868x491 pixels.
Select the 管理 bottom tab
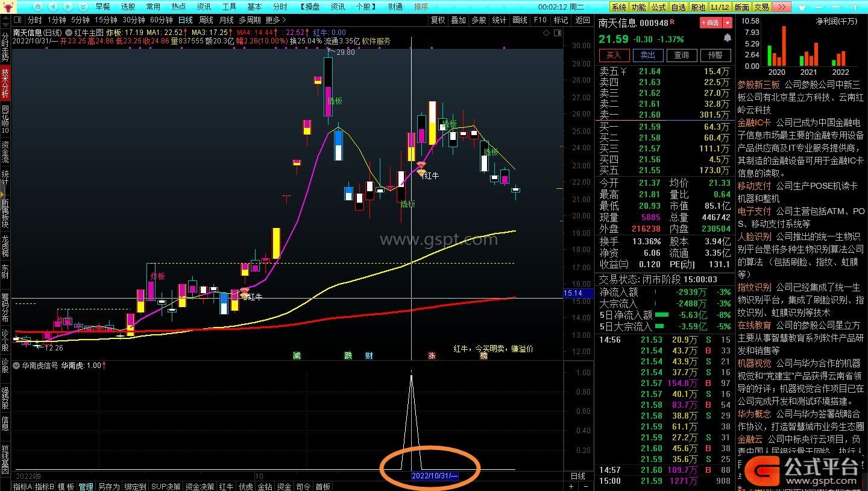coord(86,486)
